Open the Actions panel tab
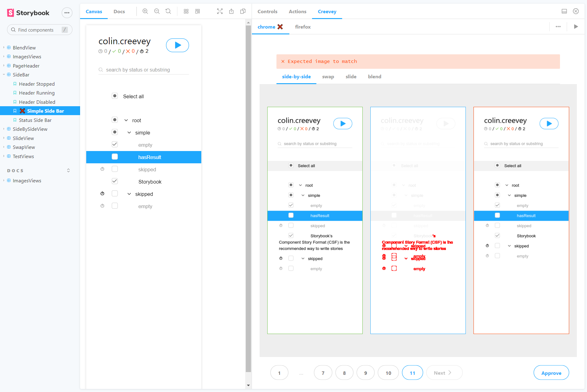The height and width of the screenshot is (392, 587). 297,11
